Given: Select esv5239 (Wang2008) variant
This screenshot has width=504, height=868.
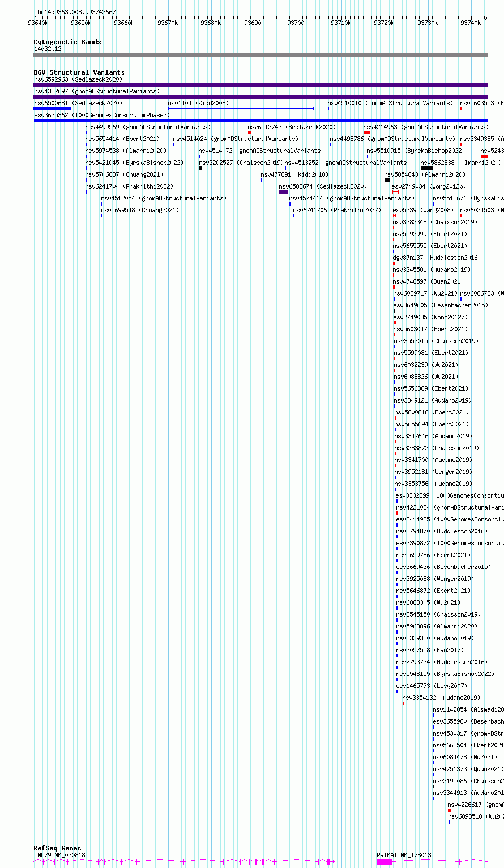Looking at the screenshot, I should pos(423,210).
